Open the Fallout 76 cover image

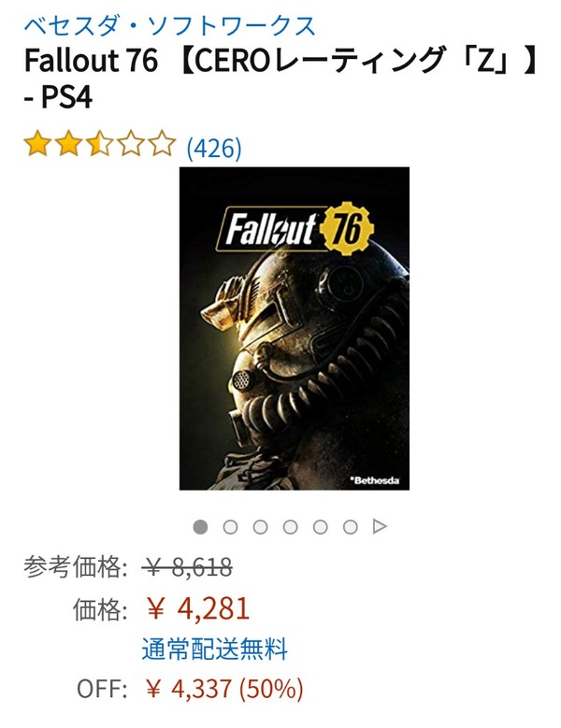295,328
